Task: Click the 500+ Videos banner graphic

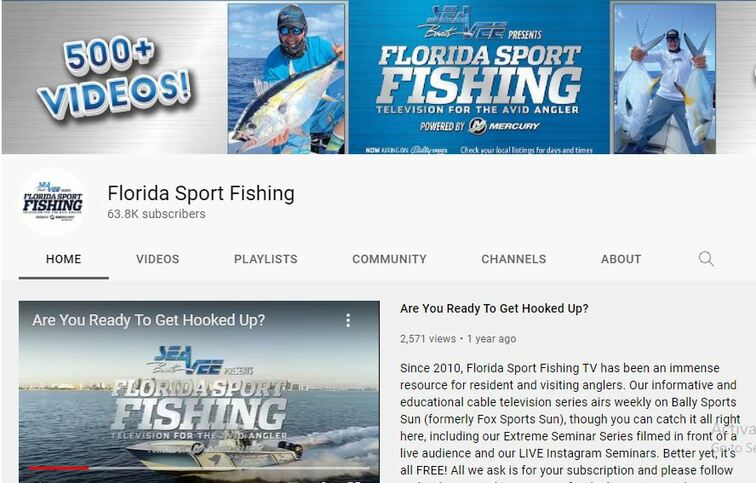Action: [115, 77]
